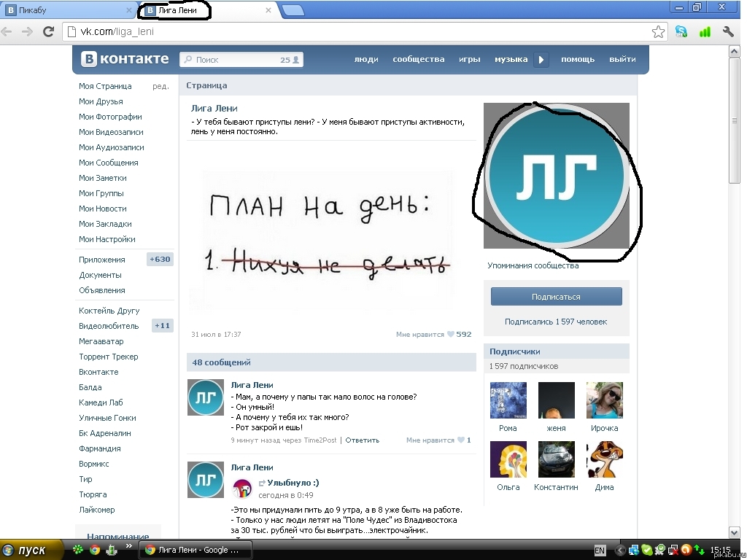Open Константин subscriber avatar
The width and height of the screenshot is (747, 560).
click(x=557, y=459)
